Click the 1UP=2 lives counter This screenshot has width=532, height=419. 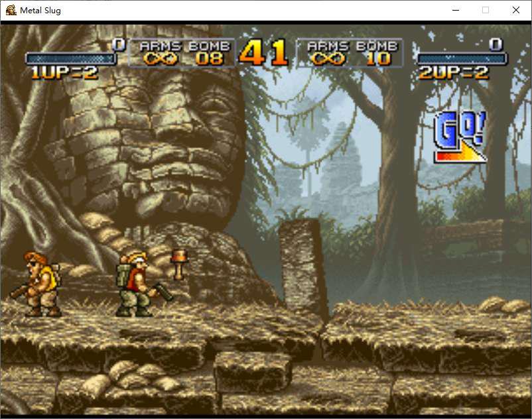point(64,73)
